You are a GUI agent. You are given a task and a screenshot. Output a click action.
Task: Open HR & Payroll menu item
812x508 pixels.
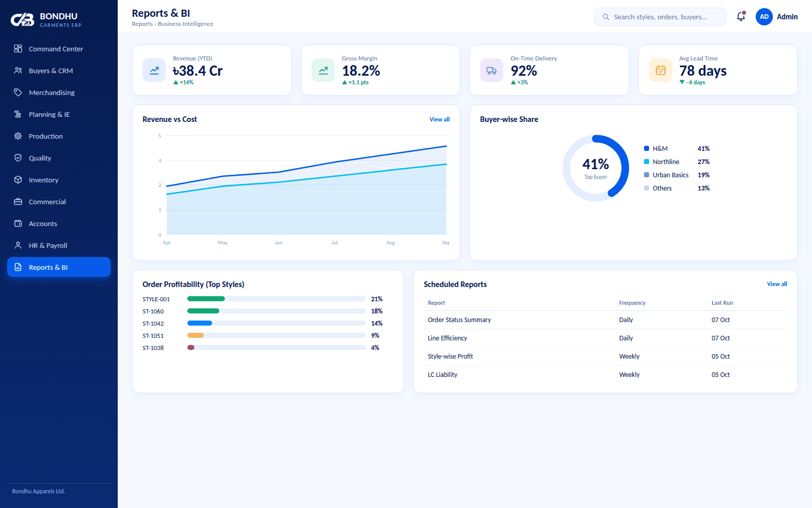tap(59, 245)
